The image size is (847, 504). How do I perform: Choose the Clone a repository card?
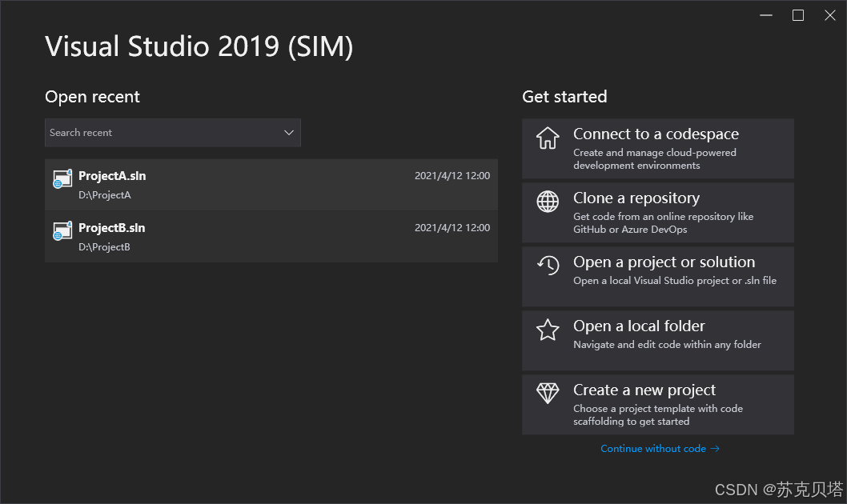(658, 213)
